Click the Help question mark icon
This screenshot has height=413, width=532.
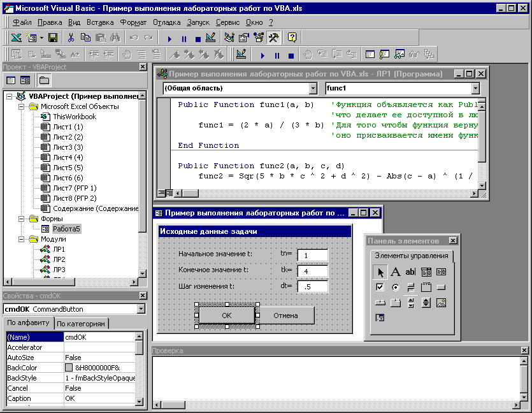pos(292,38)
